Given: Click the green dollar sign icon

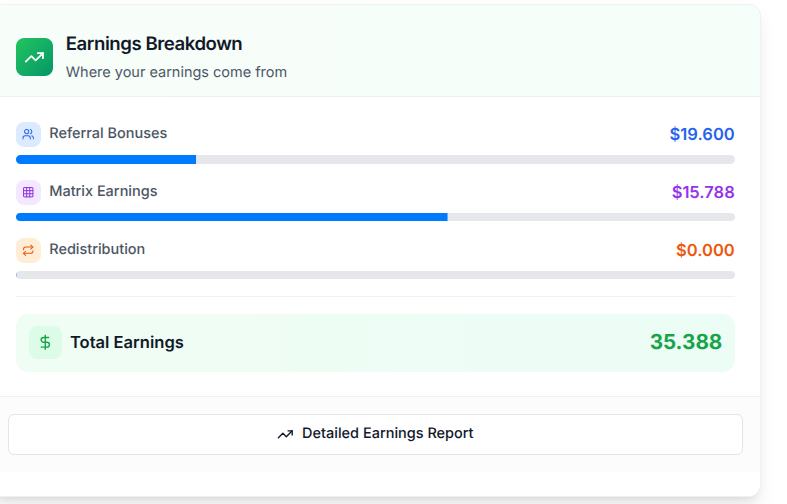Looking at the screenshot, I should (45, 342).
